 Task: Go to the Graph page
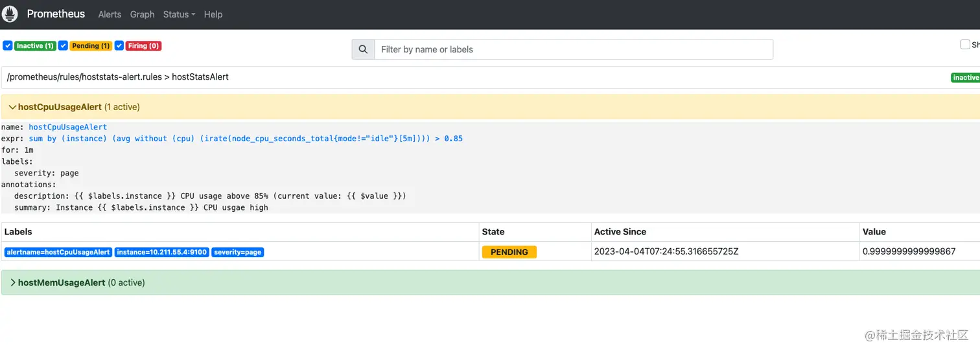click(142, 14)
